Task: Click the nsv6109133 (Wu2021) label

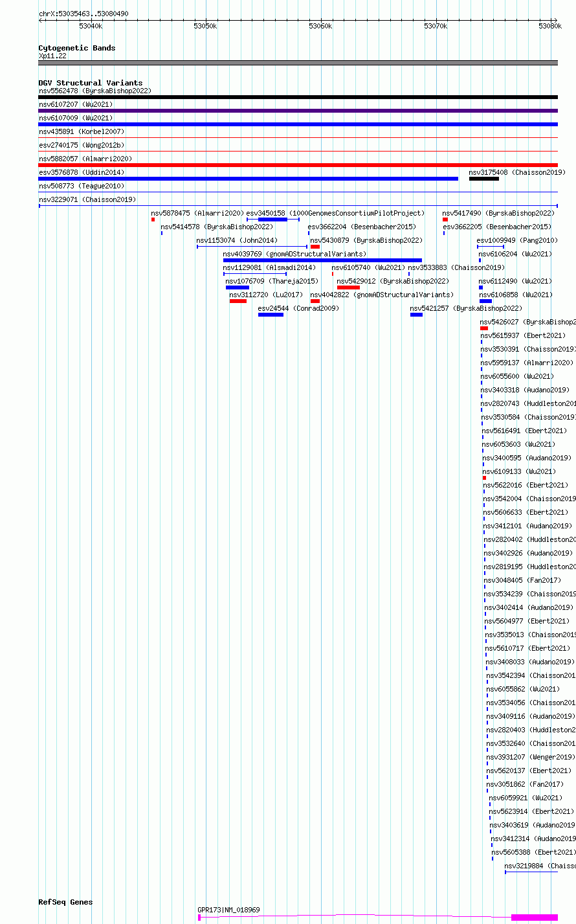Action: coord(520,471)
